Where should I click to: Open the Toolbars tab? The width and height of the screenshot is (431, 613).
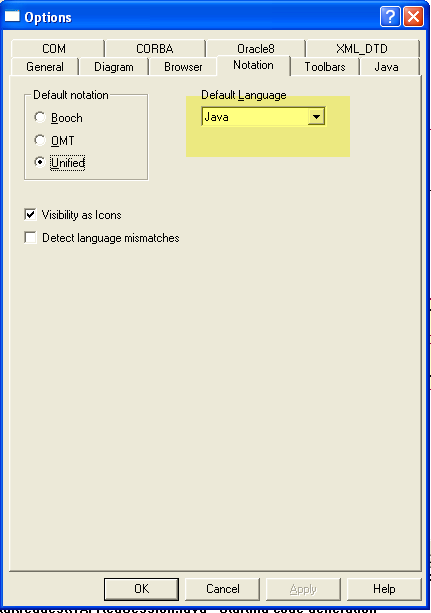point(325,67)
